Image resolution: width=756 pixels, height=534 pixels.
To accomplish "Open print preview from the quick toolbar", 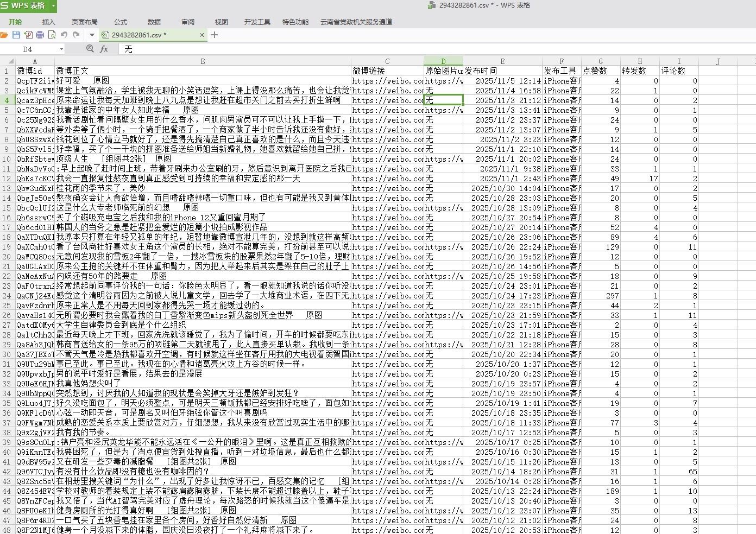I will [52, 35].
